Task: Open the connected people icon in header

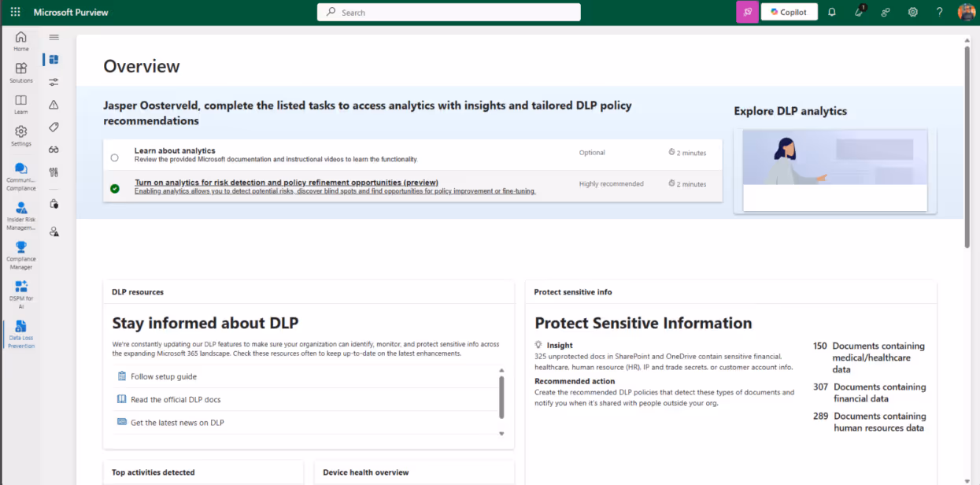Action: (886, 13)
